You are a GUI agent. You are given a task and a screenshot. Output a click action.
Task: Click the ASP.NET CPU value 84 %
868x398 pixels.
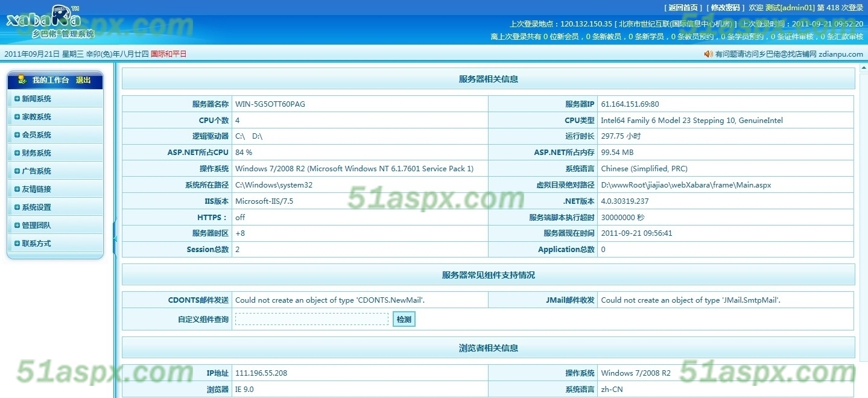[244, 153]
